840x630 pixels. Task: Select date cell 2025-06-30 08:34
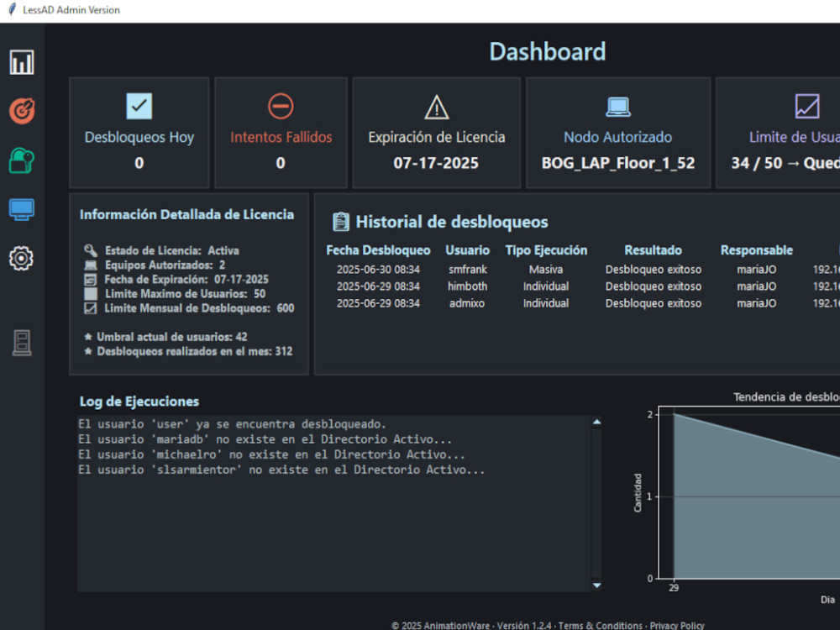pos(378,270)
